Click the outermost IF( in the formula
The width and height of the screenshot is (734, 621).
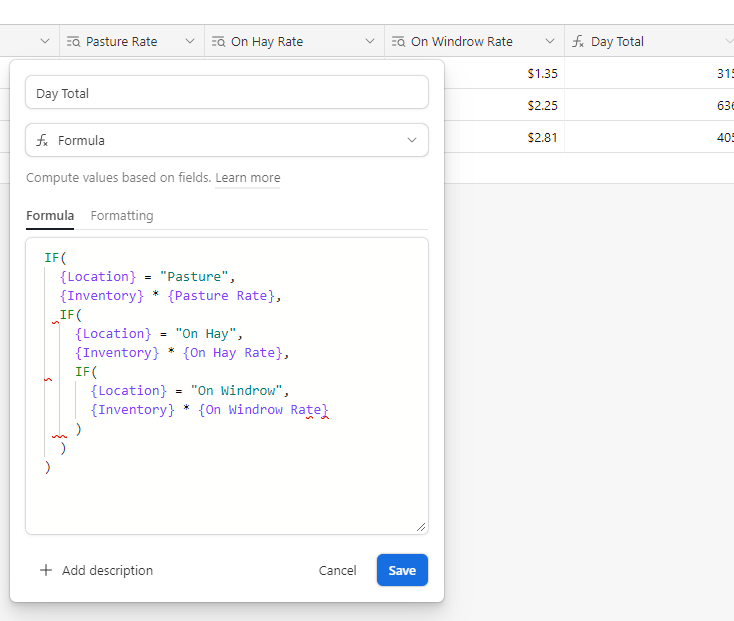tap(55, 258)
